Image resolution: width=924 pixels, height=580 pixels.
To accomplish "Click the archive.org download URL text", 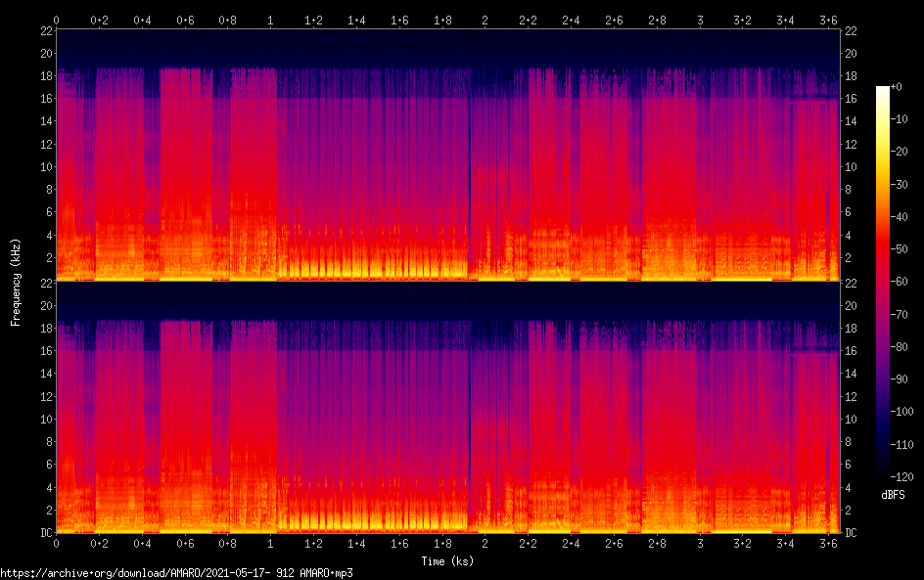I will click(x=177, y=573).
